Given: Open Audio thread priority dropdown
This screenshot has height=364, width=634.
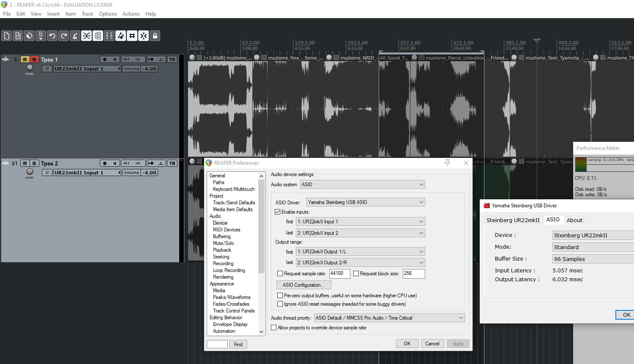Looking at the screenshot, I should tap(389, 318).
